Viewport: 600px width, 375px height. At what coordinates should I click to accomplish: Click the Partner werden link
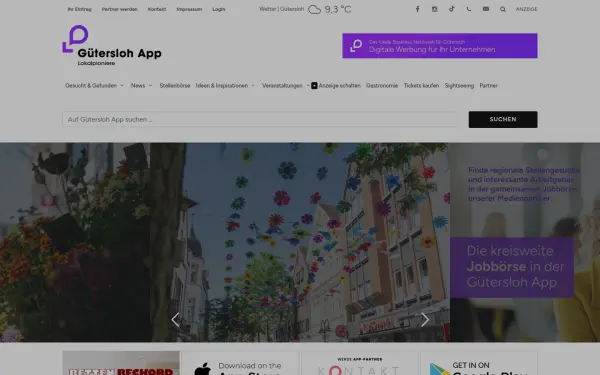tap(119, 9)
